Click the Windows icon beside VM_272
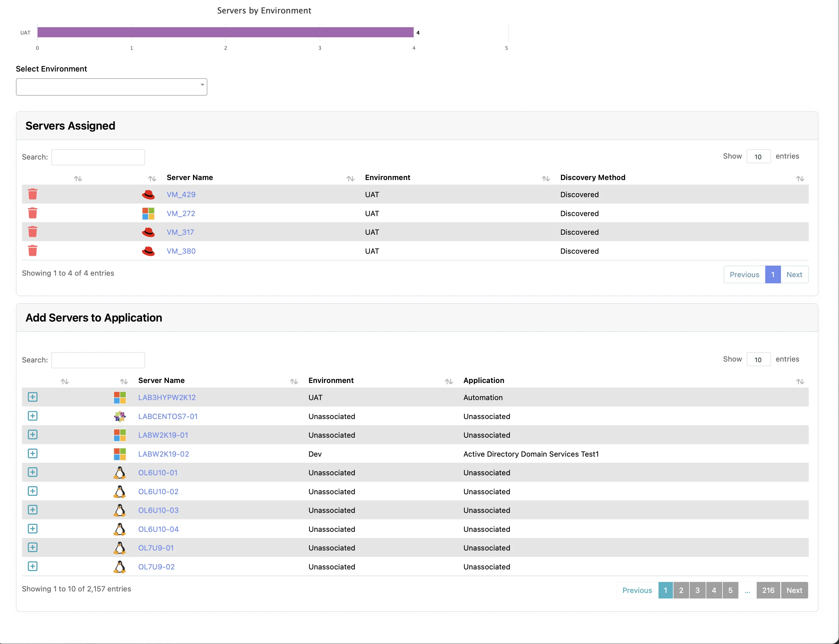The height and width of the screenshot is (644, 839). coord(148,213)
